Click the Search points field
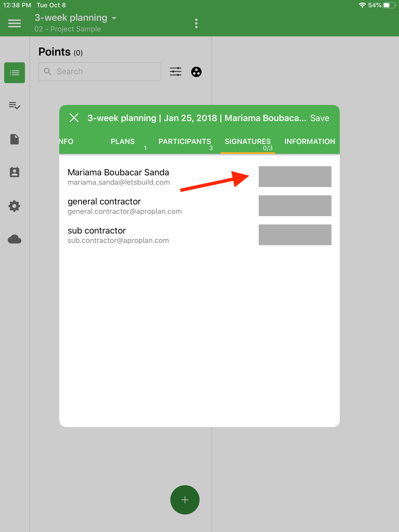399x532 pixels. point(100,72)
